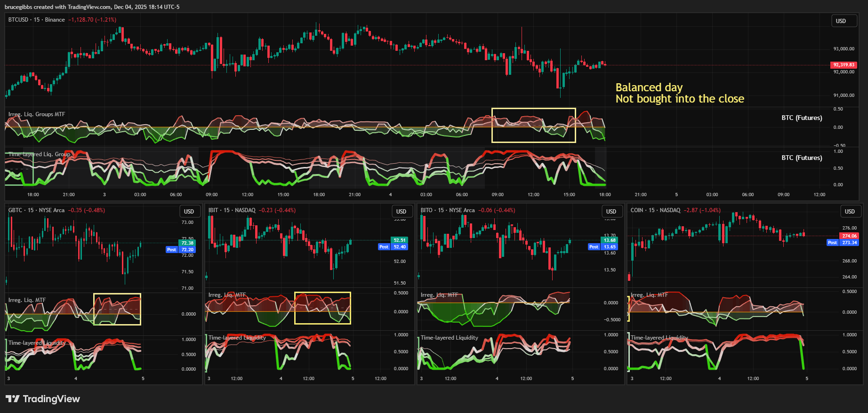Expand the USD currency dropdown on COIN chart

click(x=849, y=212)
